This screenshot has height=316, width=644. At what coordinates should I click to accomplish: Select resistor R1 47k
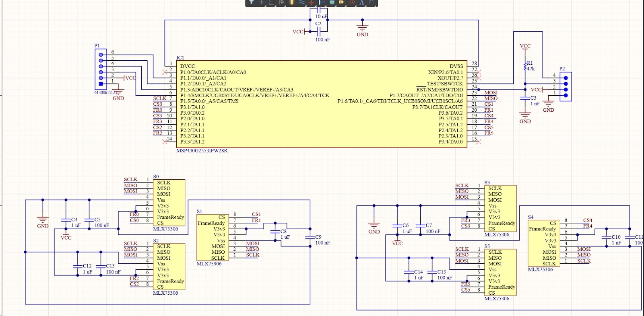coord(526,66)
